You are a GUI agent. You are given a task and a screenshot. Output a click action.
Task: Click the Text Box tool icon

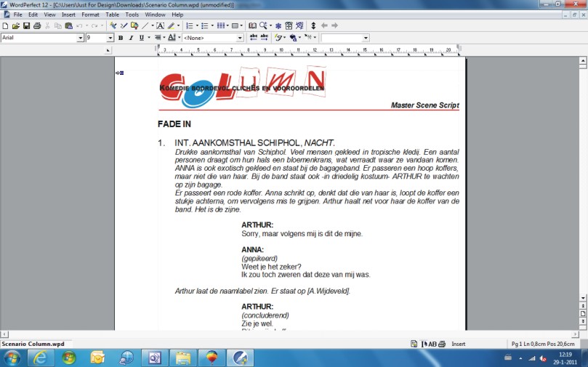(160, 26)
